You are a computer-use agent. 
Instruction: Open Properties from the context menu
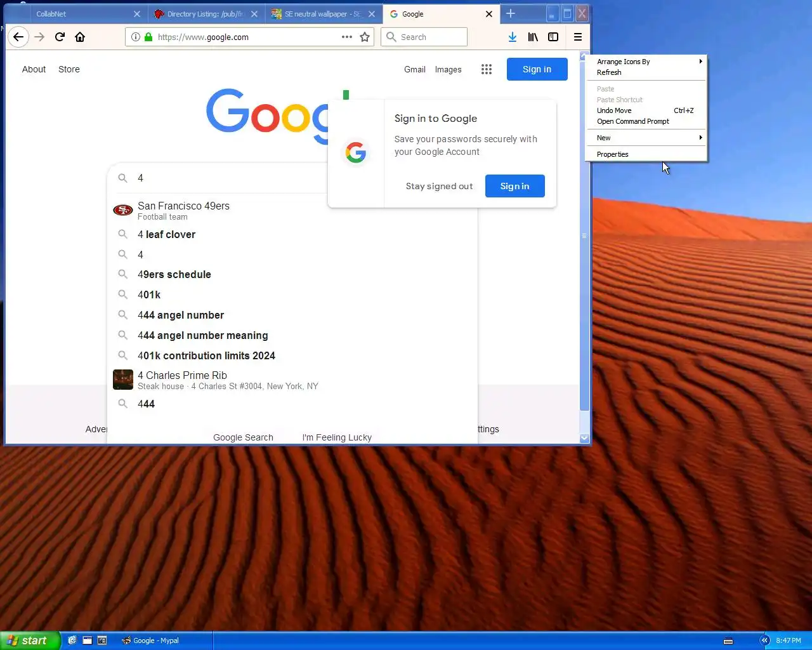pos(646,154)
